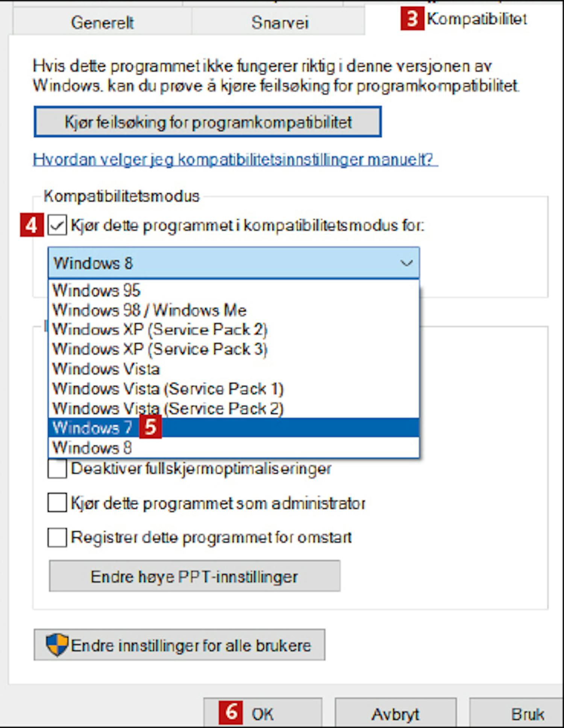Enable Deaktiver fullskjermoptimaliseringer checkbox

57,468
